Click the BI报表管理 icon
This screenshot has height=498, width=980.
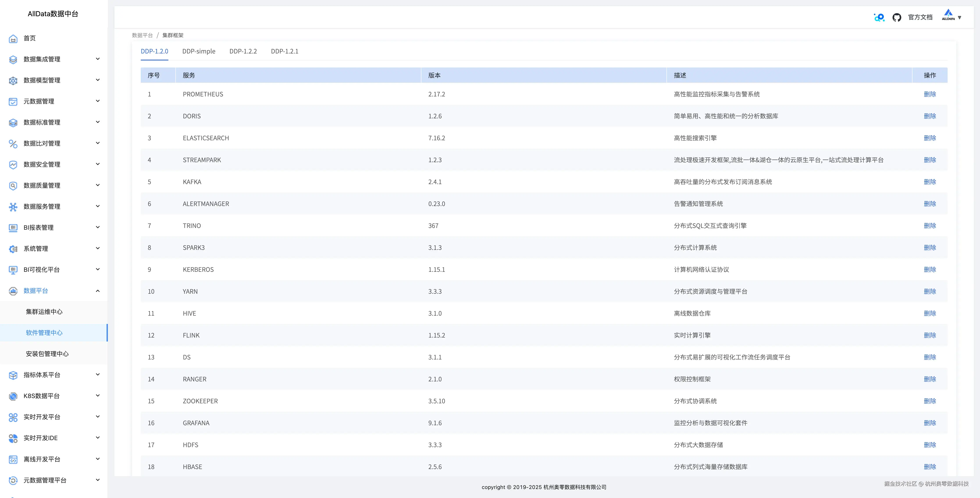tap(13, 228)
